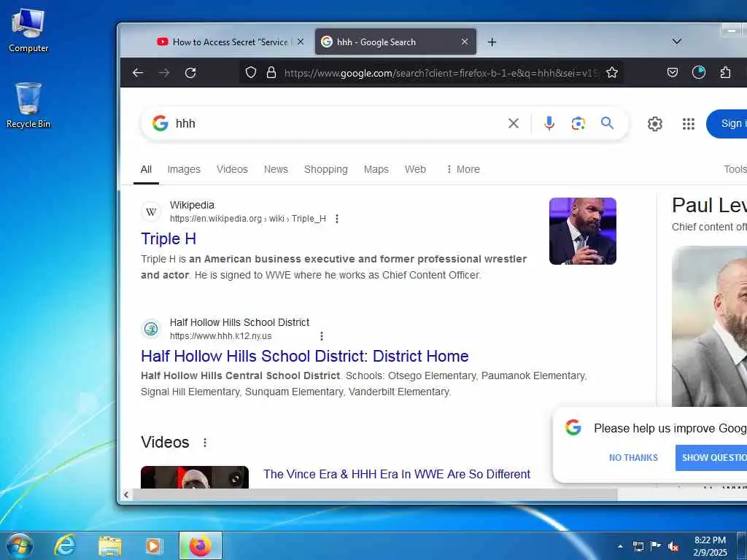Close the hhh Google Search tab
Image resolution: width=747 pixels, height=560 pixels.
click(x=465, y=42)
